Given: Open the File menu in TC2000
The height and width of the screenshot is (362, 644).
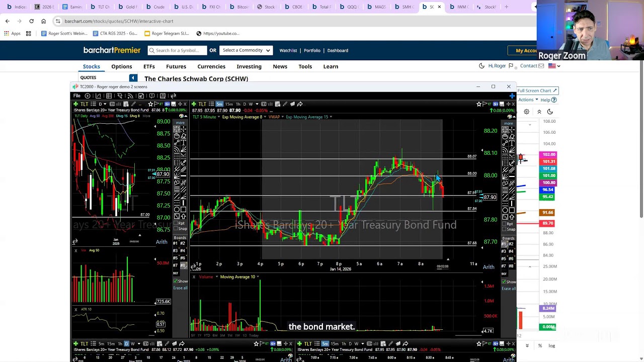Looking at the screenshot, I should [76, 96].
